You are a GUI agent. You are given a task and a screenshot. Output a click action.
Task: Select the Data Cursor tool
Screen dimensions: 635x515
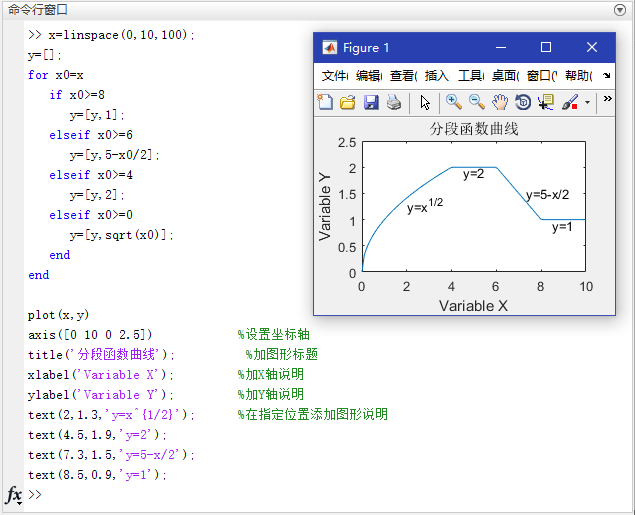[546, 102]
